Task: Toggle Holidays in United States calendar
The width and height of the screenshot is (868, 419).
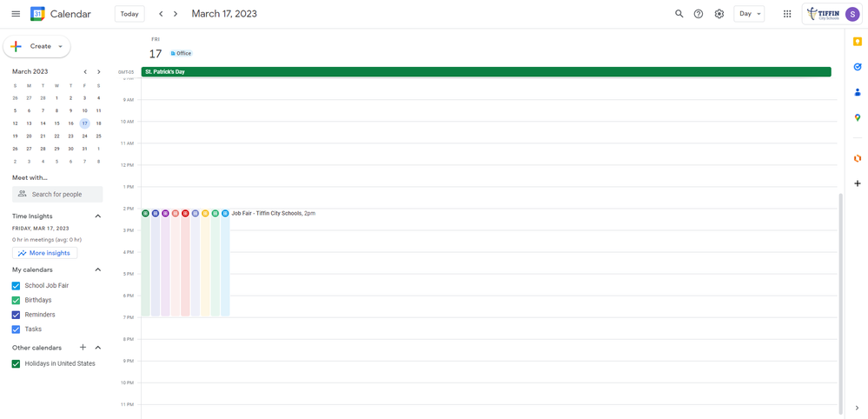Action: 16,363
